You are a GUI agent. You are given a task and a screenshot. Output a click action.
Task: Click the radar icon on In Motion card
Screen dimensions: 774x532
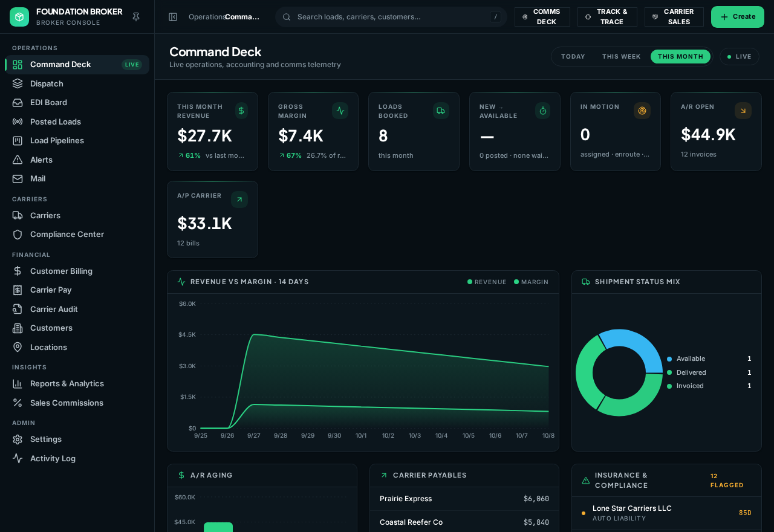click(x=642, y=111)
